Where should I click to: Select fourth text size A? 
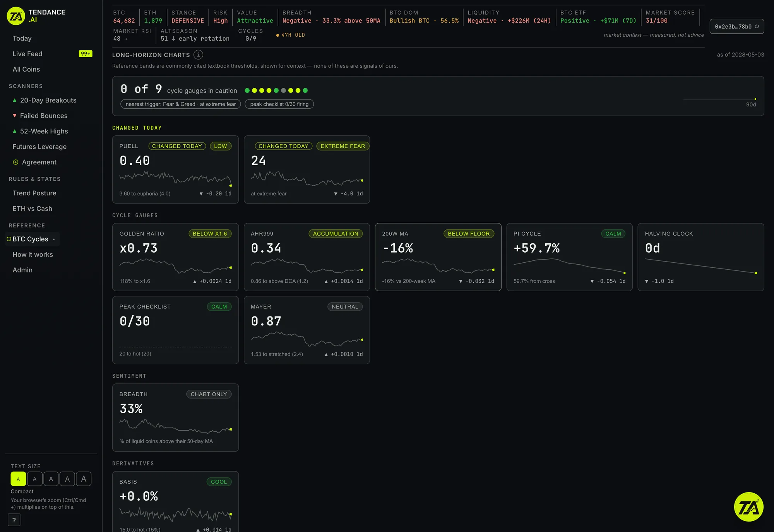pyautogui.click(x=67, y=479)
